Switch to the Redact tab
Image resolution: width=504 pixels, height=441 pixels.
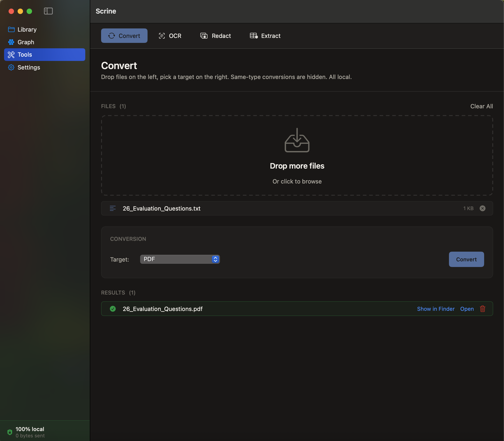tap(215, 36)
